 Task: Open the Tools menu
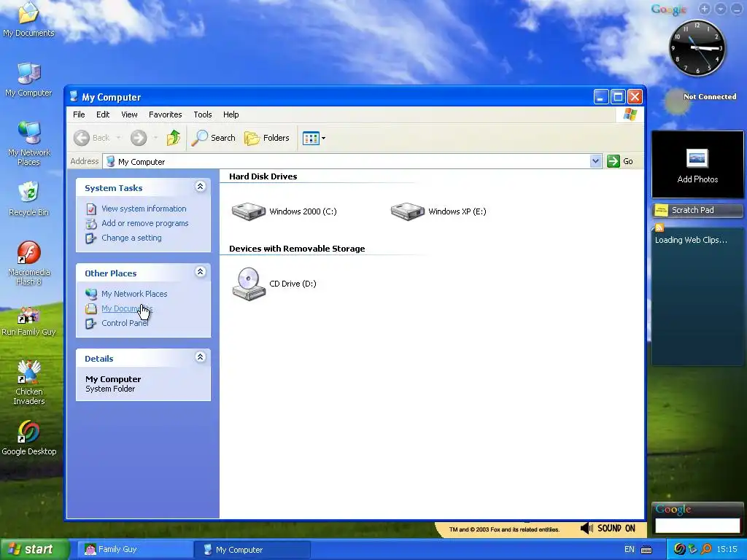(203, 114)
